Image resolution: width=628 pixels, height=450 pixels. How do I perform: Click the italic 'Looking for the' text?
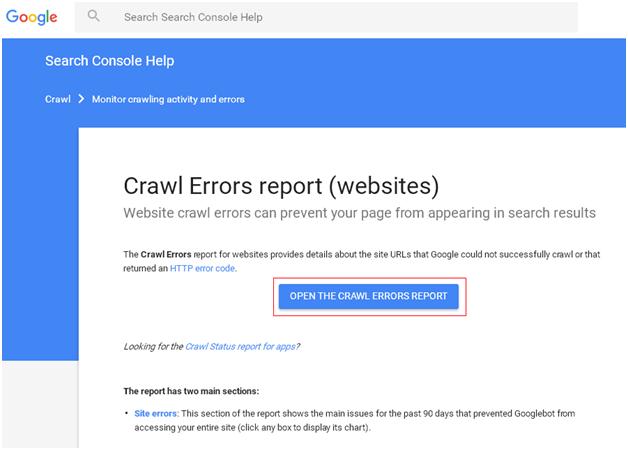click(x=153, y=346)
